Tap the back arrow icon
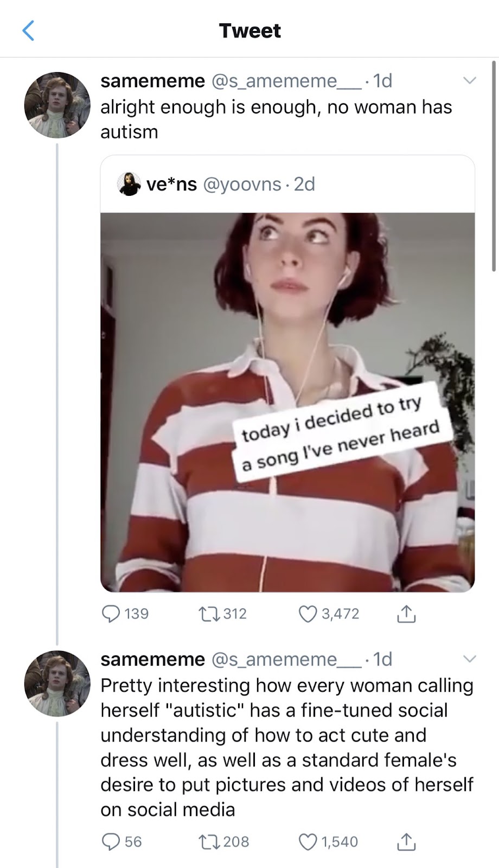 click(x=28, y=30)
